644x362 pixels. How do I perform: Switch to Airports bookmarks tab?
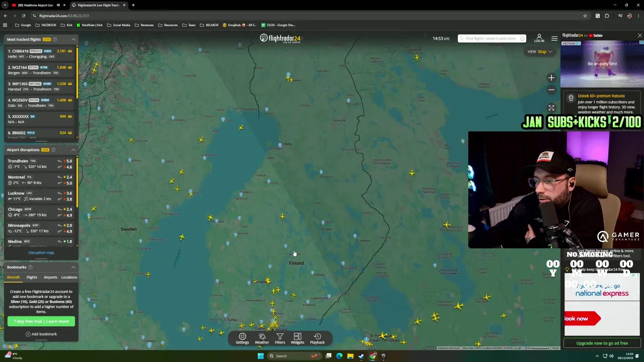point(50,277)
